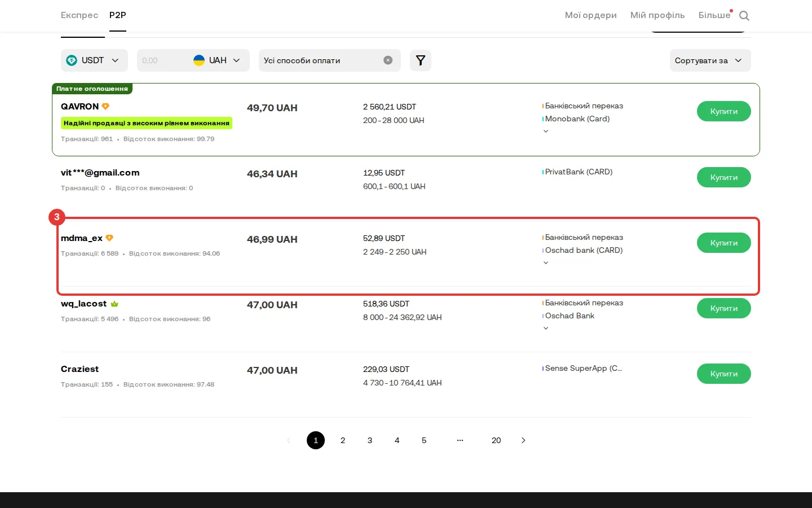Screen dimensions: 812x508
Task: Click 'Надійні продавці з високим рівнем виконання' label
Action: [x=147, y=123]
